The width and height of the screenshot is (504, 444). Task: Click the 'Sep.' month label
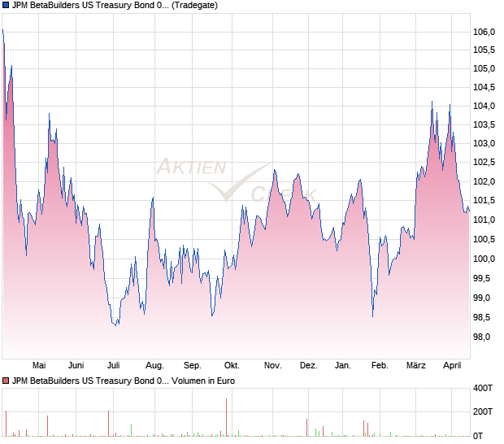[x=192, y=366]
